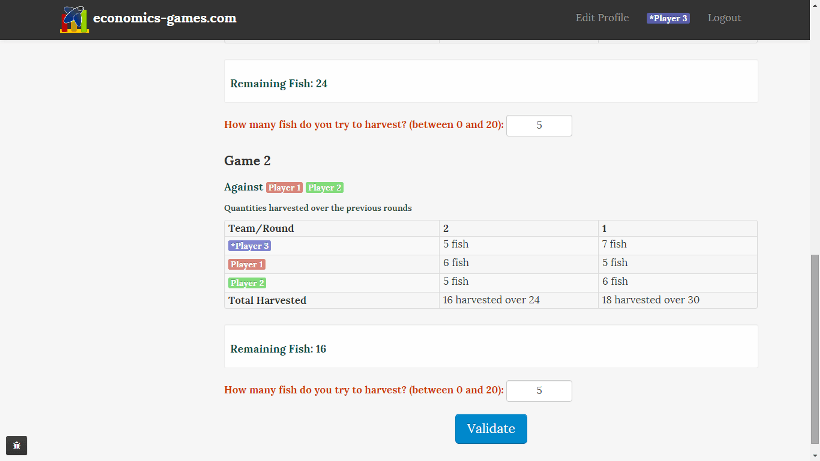Click '16 harvested over 24' cell

coord(519,300)
